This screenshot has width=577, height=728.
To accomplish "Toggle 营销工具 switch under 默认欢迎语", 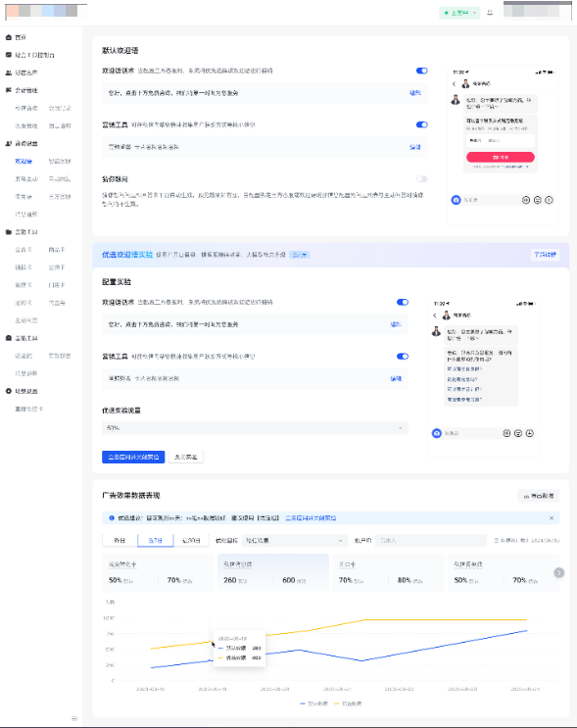I will point(421,124).
